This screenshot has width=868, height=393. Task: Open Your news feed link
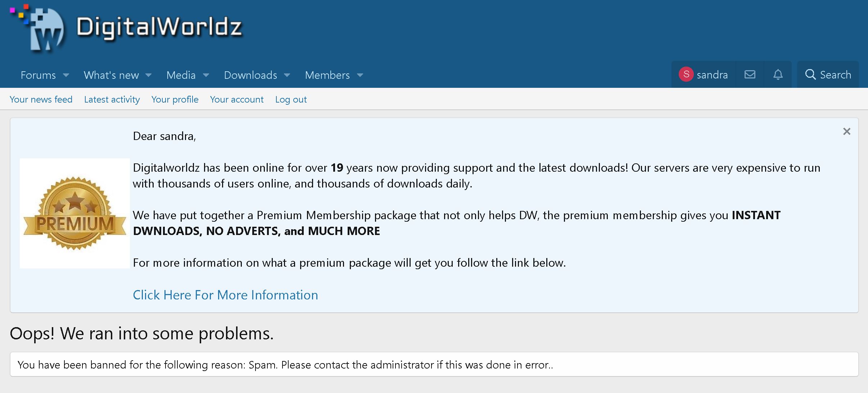click(x=41, y=99)
